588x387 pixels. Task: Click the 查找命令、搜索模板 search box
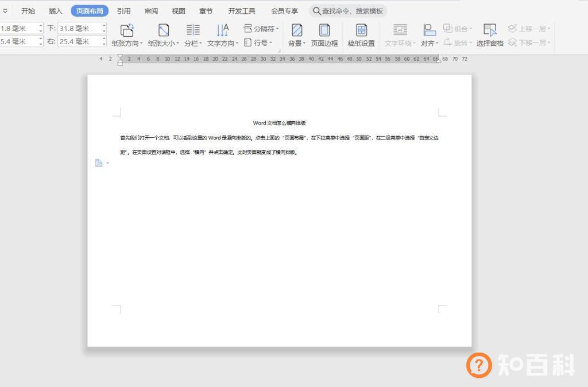pyautogui.click(x=348, y=11)
